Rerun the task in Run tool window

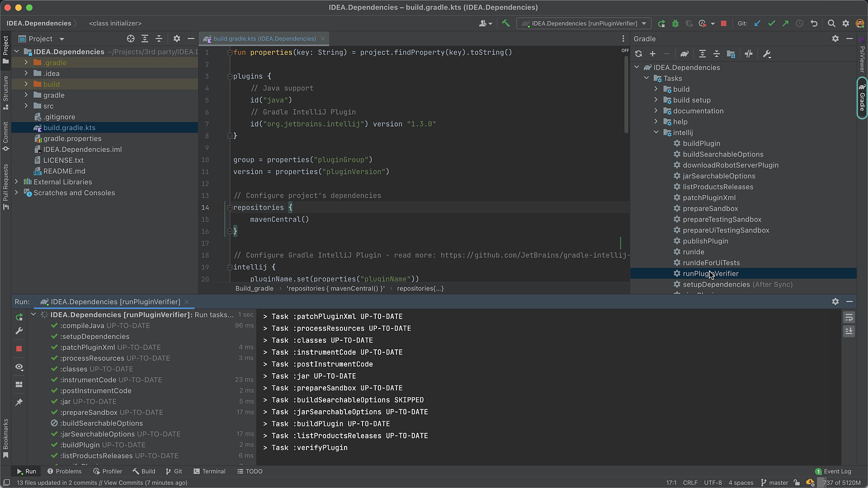[19, 317]
